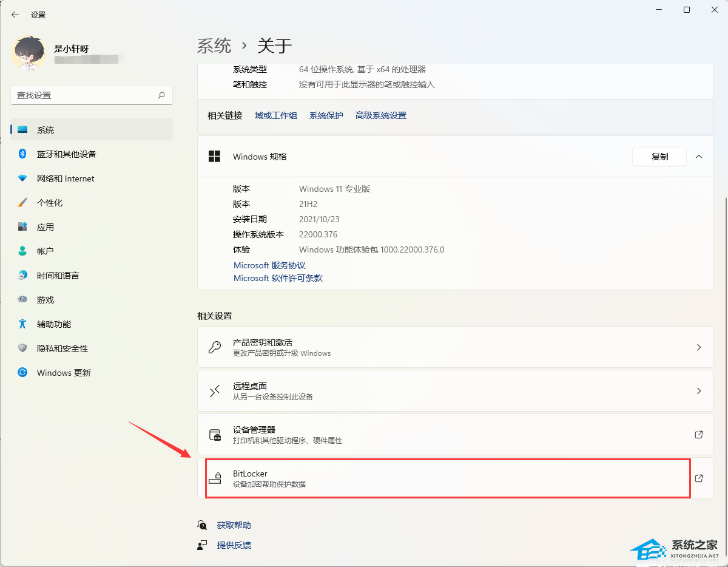Click the back arrow in Settings header
Viewport: 728px width, 567px height.
pyautogui.click(x=15, y=15)
